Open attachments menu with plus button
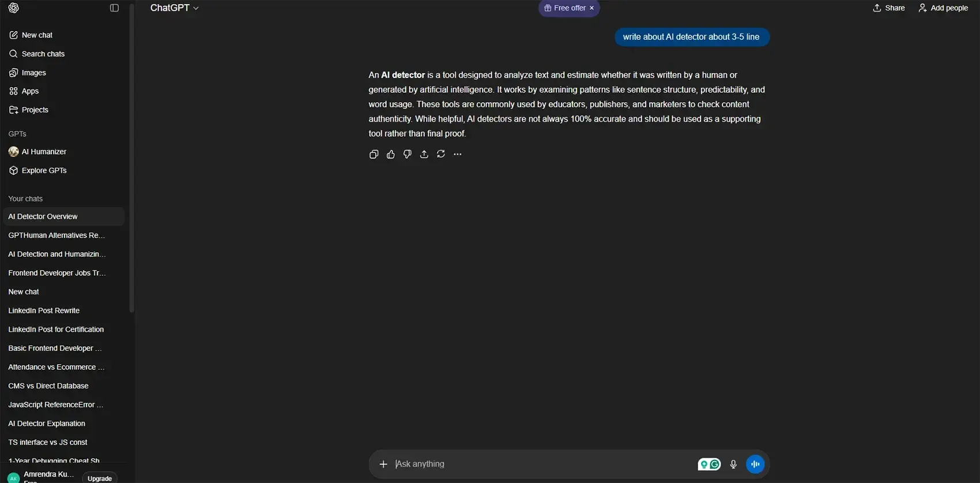Screen dimensions: 980x483 point(383,464)
